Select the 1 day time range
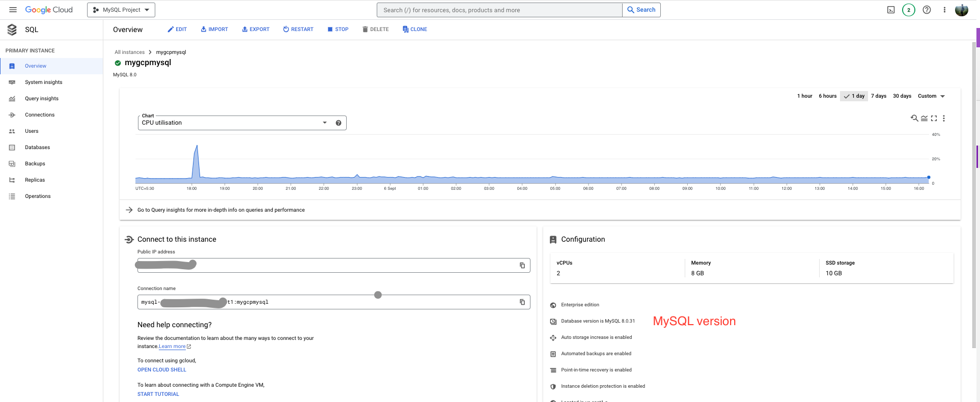 coord(854,96)
